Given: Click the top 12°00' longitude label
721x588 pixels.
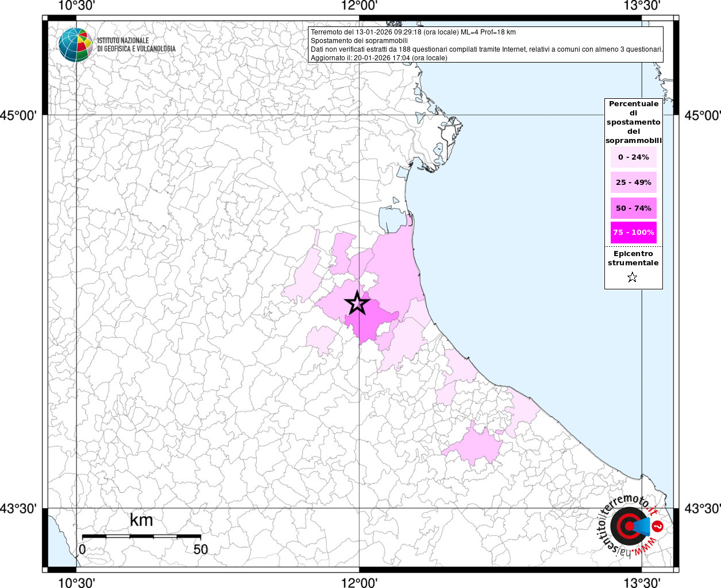Looking at the screenshot, I should 359,6.
